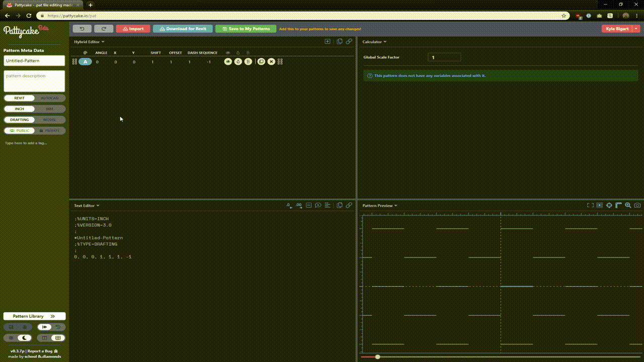The height and width of the screenshot is (362, 644).
Task: Duplicate pattern line A with the copy icon
Action: click(x=261, y=61)
